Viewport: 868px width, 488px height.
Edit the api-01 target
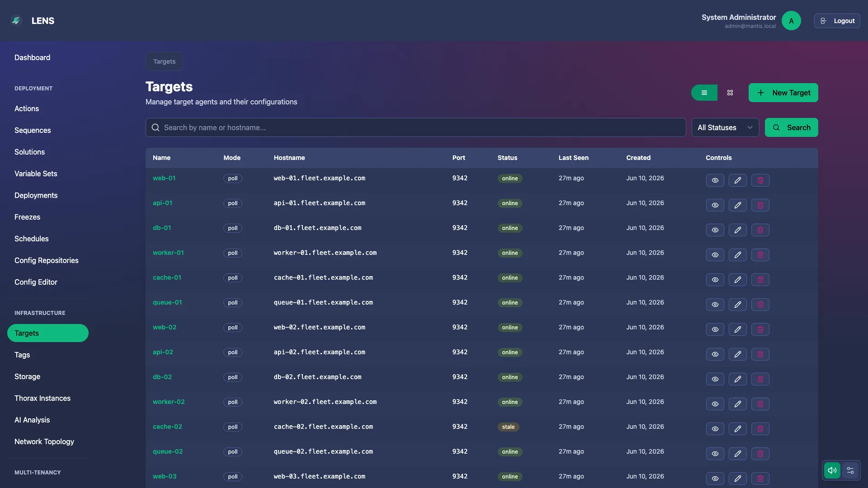pos(738,205)
